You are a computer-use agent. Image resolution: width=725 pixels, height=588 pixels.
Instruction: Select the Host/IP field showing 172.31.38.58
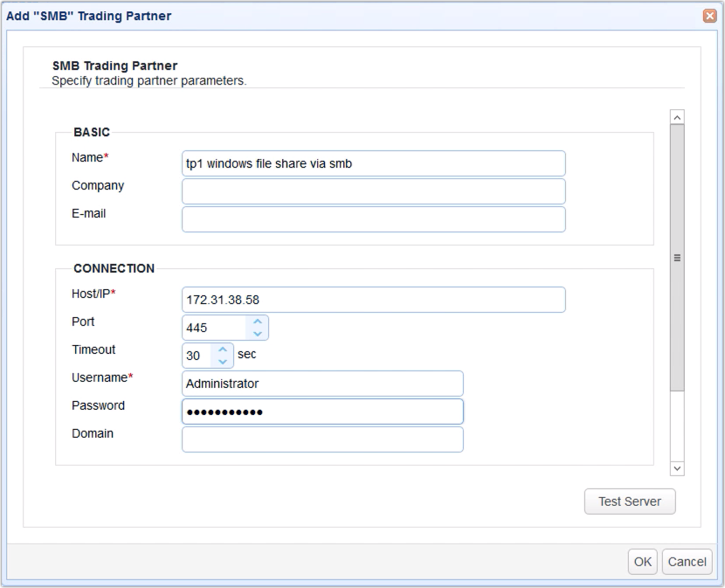point(373,299)
